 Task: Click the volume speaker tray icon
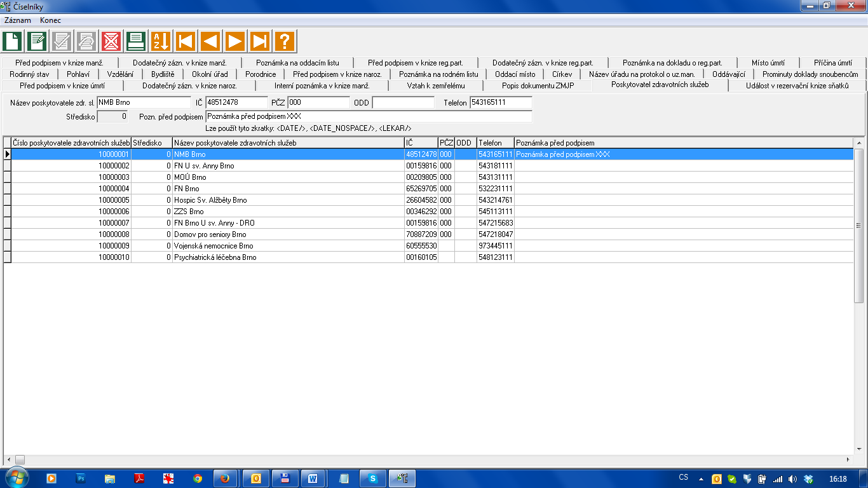[x=792, y=478]
